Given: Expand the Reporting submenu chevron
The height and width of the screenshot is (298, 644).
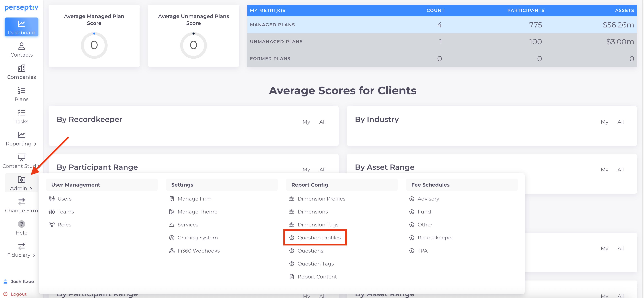Looking at the screenshot, I should 35,144.
